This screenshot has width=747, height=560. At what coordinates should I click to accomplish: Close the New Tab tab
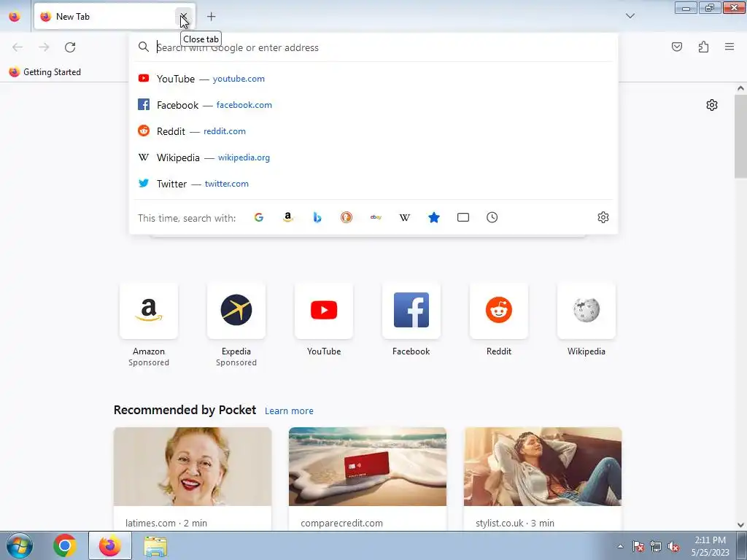click(x=183, y=16)
